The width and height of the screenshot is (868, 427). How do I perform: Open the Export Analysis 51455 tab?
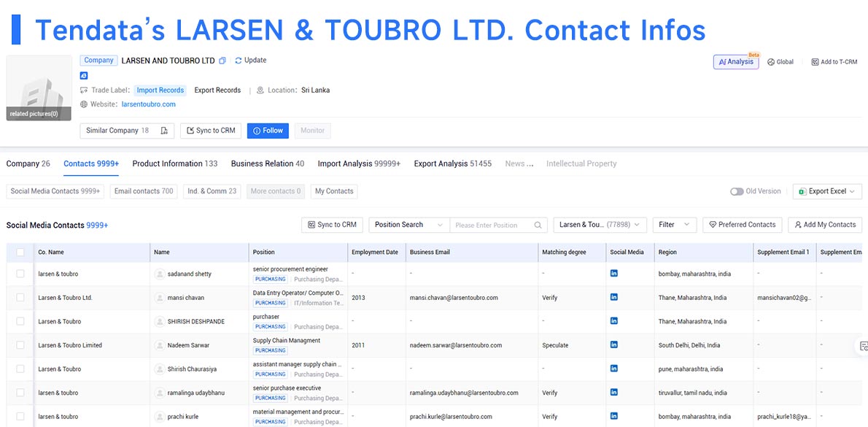point(453,164)
